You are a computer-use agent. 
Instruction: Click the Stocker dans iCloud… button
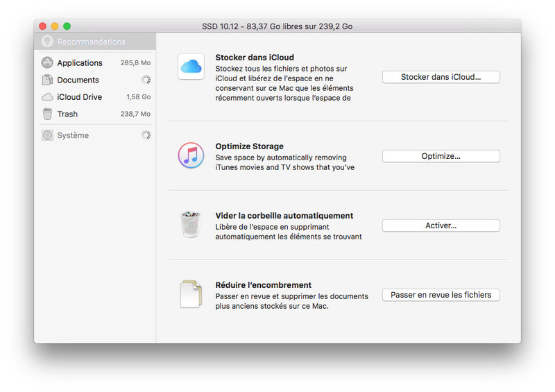click(x=441, y=77)
